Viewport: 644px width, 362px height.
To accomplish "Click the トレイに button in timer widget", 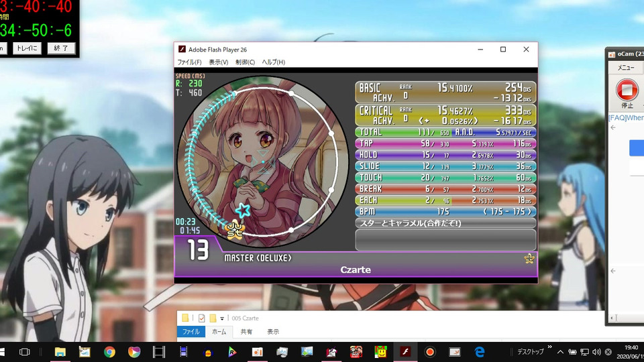I will coord(27,48).
